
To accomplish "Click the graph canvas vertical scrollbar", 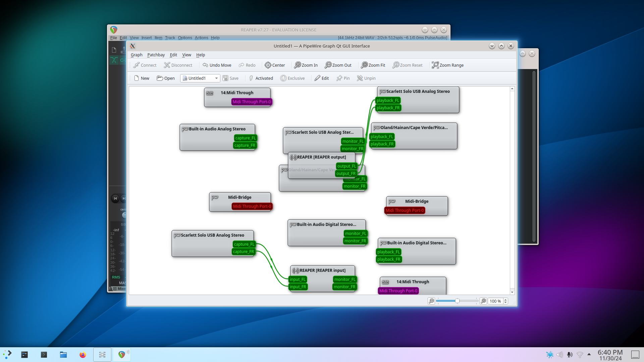I will [x=512, y=190].
